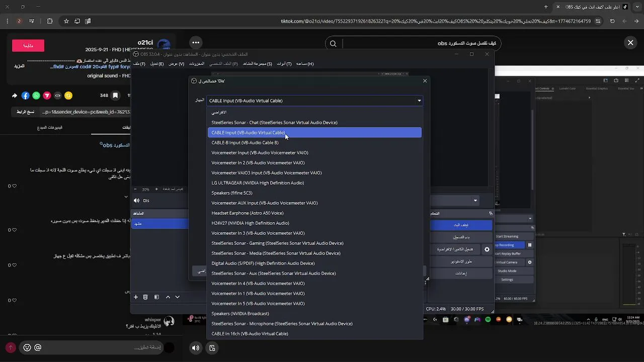The image size is (644, 362).
Task: Share the video to Facebook
Action: (x=26, y=96)
